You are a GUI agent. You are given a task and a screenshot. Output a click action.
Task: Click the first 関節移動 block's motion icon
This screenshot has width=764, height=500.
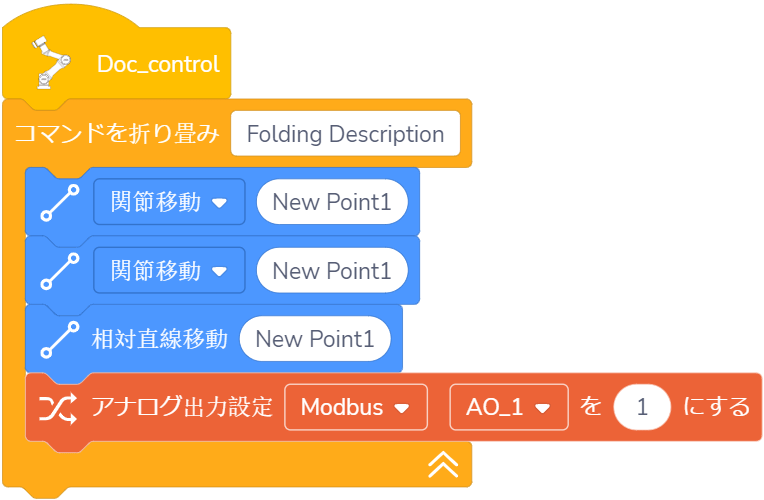(x=60, y=203)
